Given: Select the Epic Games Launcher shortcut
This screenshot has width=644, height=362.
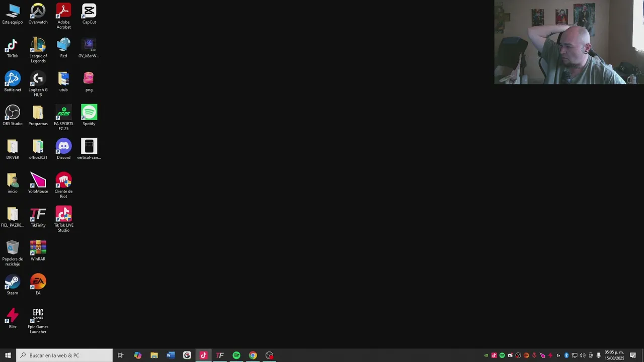Looking at the screenshot, I should click(38, 321).
